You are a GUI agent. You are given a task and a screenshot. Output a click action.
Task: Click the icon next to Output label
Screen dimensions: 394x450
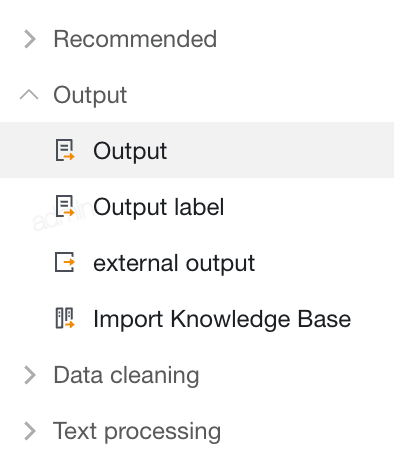pos(65,206)
